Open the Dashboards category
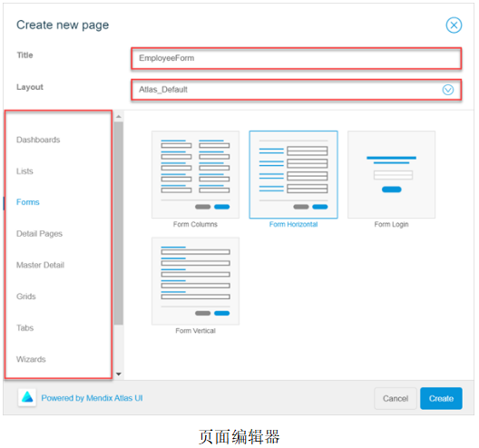 click(38, 140)
